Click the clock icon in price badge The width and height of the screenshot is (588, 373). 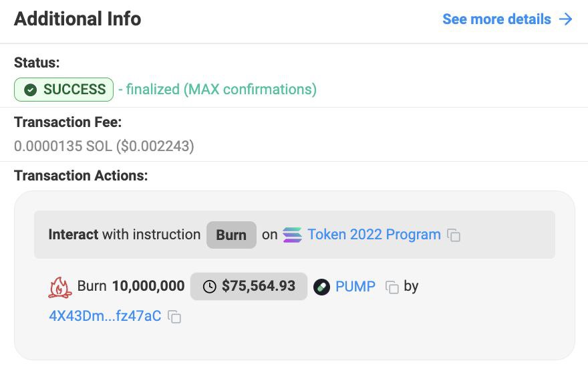tap(210, 287)
